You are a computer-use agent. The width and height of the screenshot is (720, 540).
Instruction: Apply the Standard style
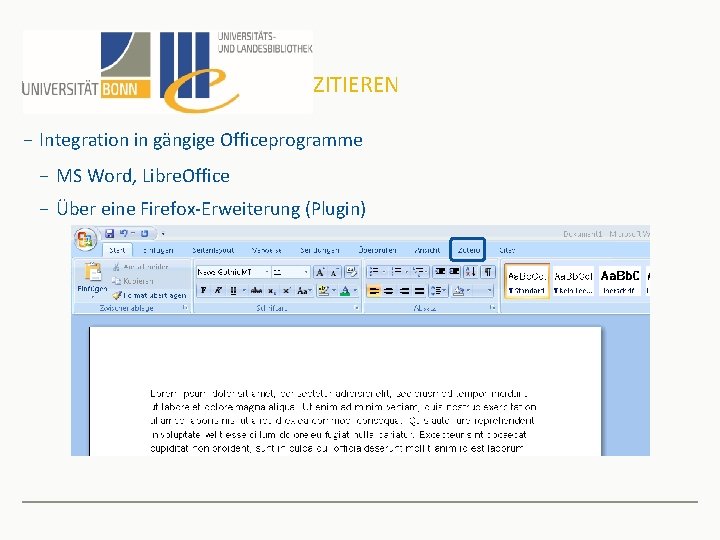(527, 281)
